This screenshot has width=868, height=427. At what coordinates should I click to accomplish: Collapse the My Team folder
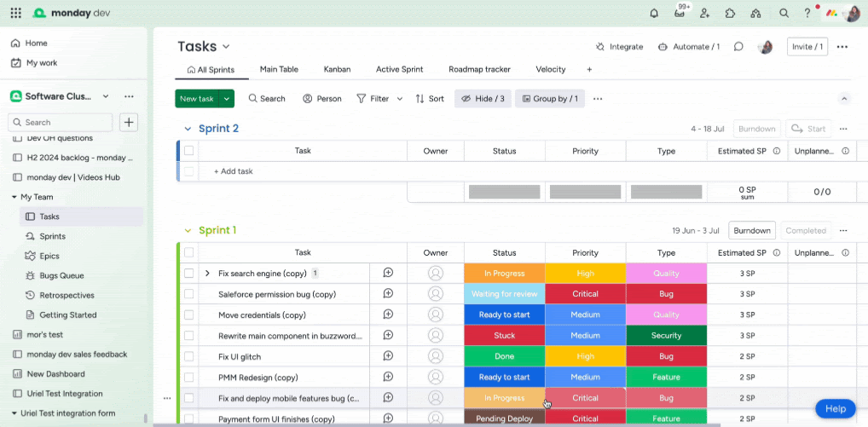[x=14, y=197]
